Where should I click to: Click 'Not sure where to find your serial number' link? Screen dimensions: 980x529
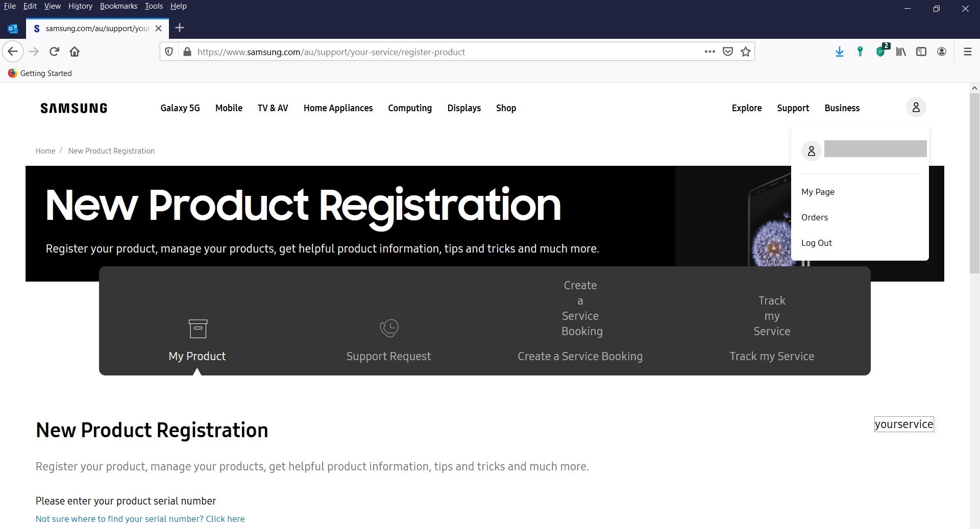(x=140, y=519)
